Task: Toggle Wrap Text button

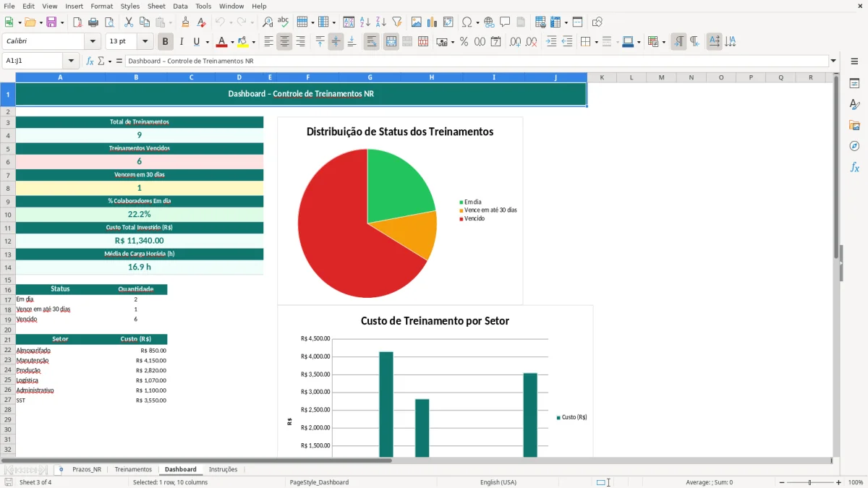Action: (x=371, y=42)
